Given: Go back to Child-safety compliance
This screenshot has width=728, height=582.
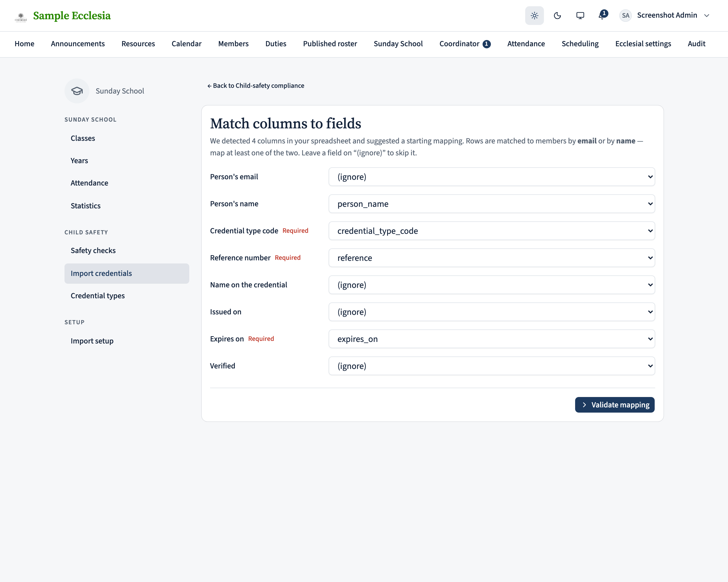Looking at the screenshot, I should coord(256,86).
